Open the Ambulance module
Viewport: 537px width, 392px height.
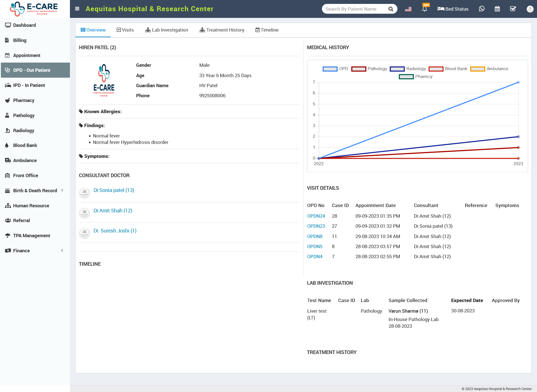tap(25, 160)
